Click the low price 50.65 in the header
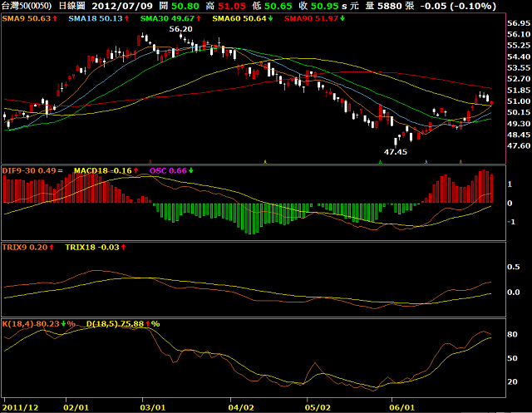532x413 pixels. tap(278, 6)
